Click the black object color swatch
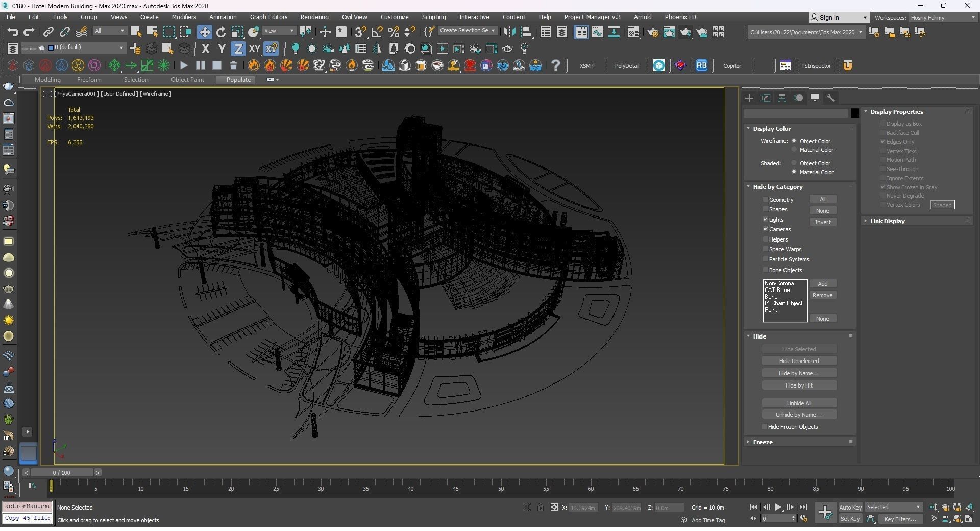The height and width of the screenshot is (531, 980). 854,113
